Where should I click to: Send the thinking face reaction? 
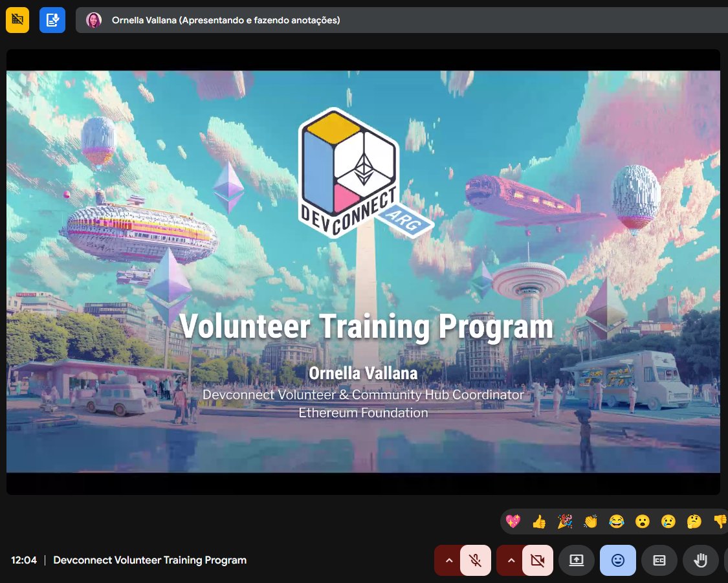[694, 522]
